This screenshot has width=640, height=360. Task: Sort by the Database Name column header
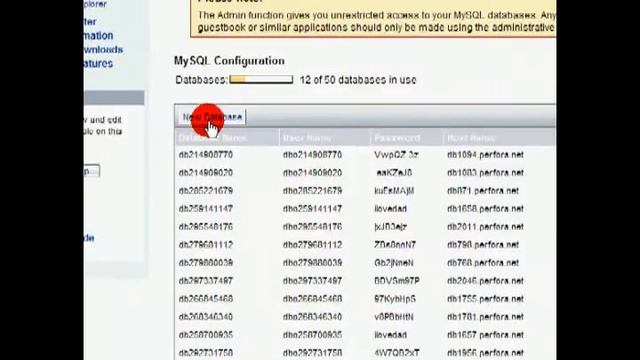[x=213, y=138]
